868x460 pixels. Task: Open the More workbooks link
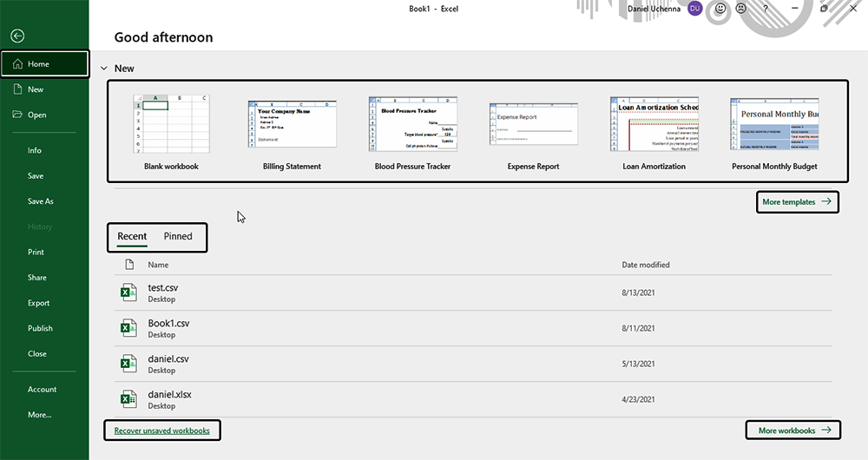(794, 430)
